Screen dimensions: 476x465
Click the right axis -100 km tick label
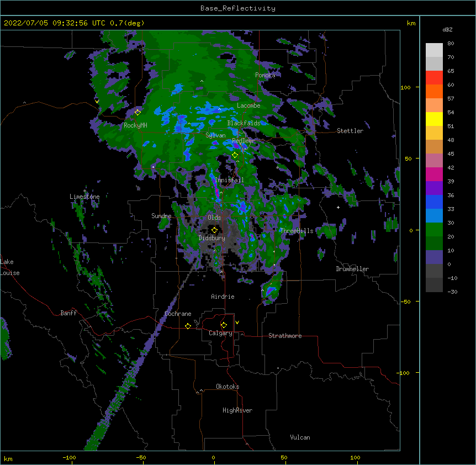pos(404,373)
